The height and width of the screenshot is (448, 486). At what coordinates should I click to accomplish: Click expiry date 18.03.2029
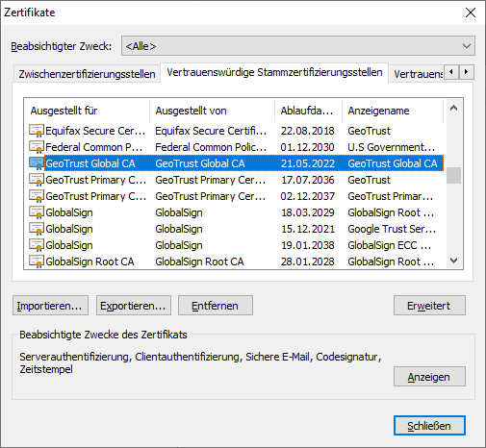[307, 212]
